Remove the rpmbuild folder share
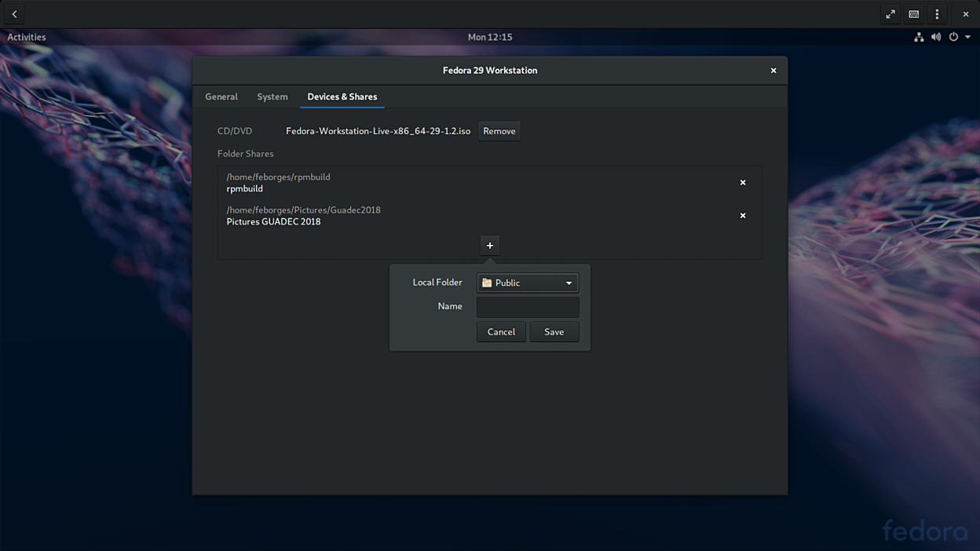This screenshot has width=980, height=551. [742, 183]
